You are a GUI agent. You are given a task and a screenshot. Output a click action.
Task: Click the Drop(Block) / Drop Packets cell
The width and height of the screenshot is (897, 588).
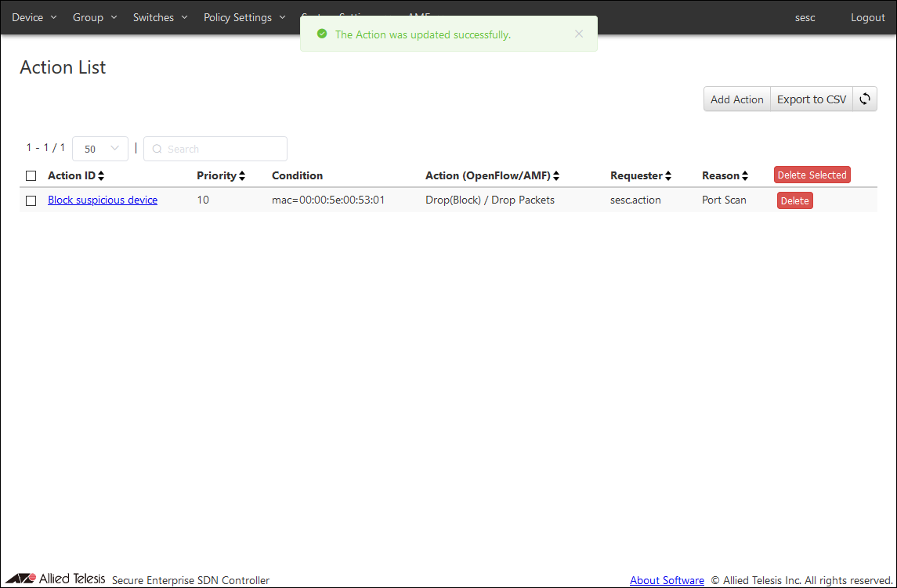pyautogui.click(x=490, y=200)
